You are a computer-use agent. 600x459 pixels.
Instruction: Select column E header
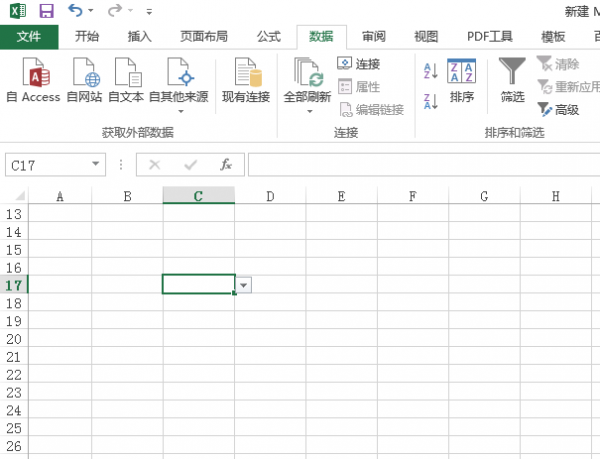click(341, 196)
